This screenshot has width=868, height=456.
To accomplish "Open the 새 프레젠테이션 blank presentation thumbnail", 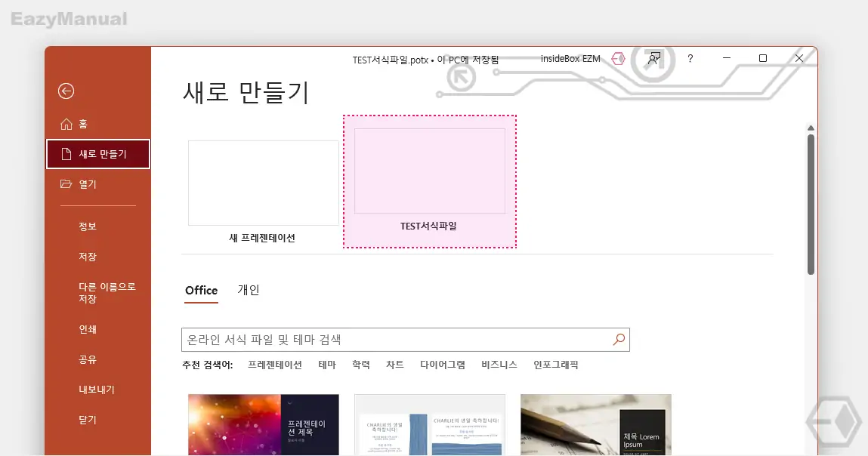I will 263,183.
